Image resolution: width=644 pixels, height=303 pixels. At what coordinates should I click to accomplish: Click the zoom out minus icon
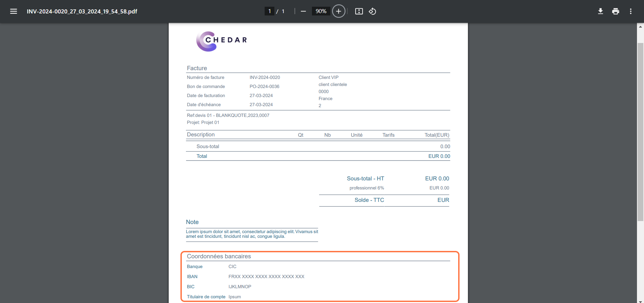point(303,11)
